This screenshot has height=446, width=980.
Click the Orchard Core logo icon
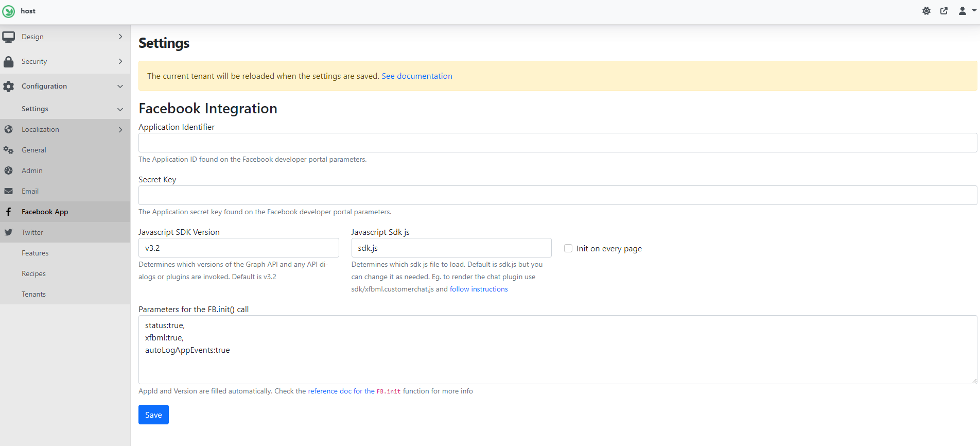[9, 11]
